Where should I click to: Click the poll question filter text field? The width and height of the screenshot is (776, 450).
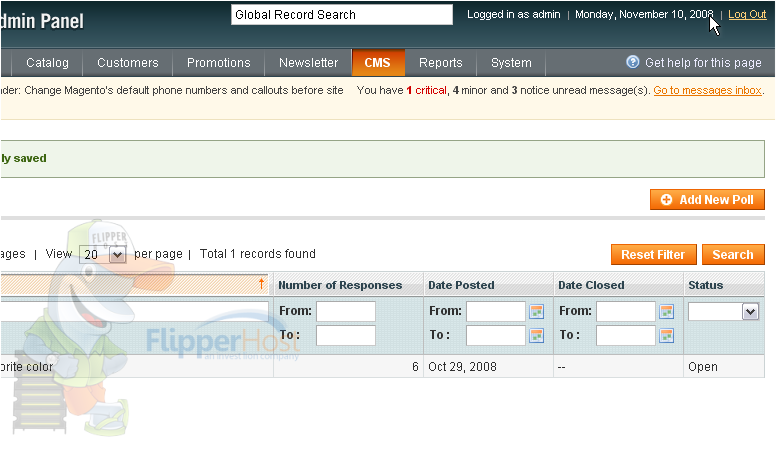(135, 311)
